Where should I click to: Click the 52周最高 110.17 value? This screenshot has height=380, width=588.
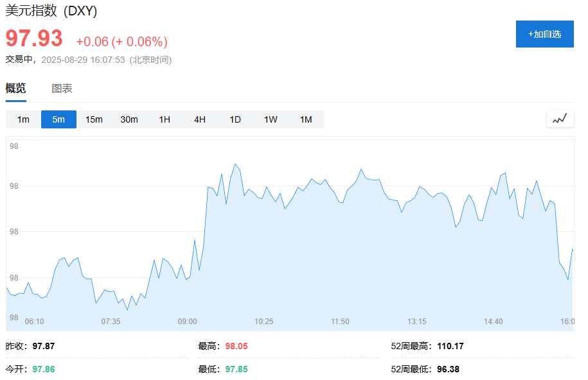[x=450, y=346]
